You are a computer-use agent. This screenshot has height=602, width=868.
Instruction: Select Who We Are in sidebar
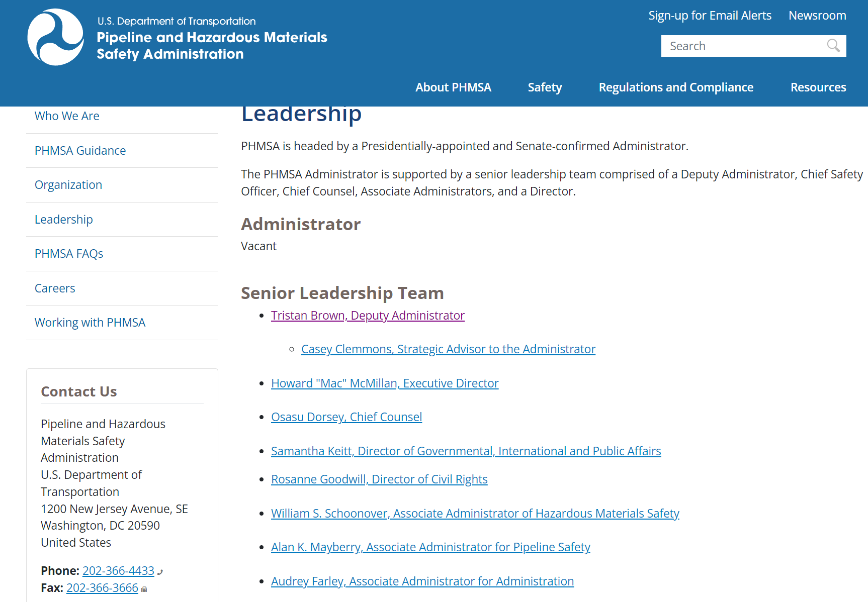[67, 116]
